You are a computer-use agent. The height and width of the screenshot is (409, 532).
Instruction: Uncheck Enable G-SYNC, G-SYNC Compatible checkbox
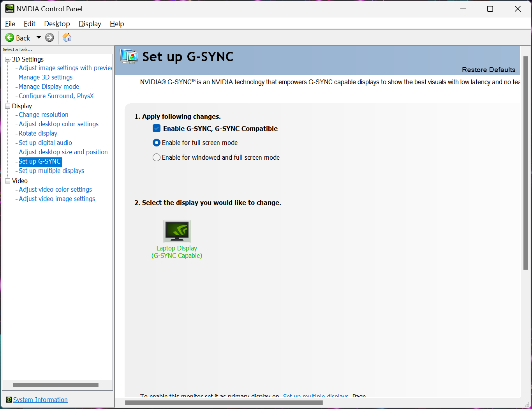(157, 129)
